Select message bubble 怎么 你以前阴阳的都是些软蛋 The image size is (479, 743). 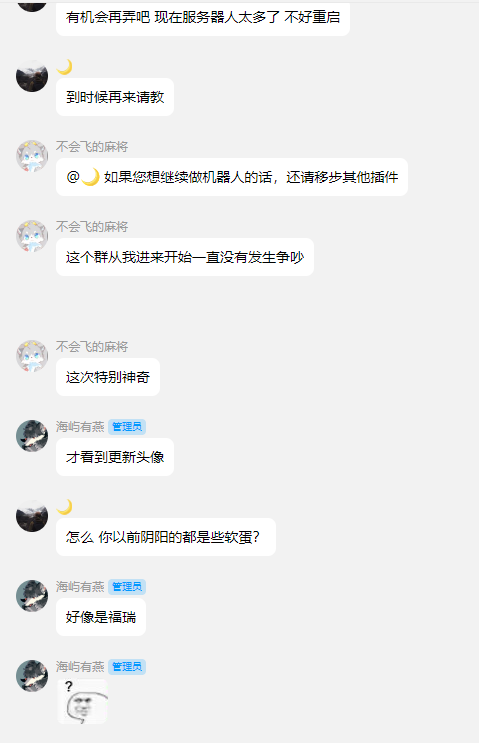click(x=166, y=537)
